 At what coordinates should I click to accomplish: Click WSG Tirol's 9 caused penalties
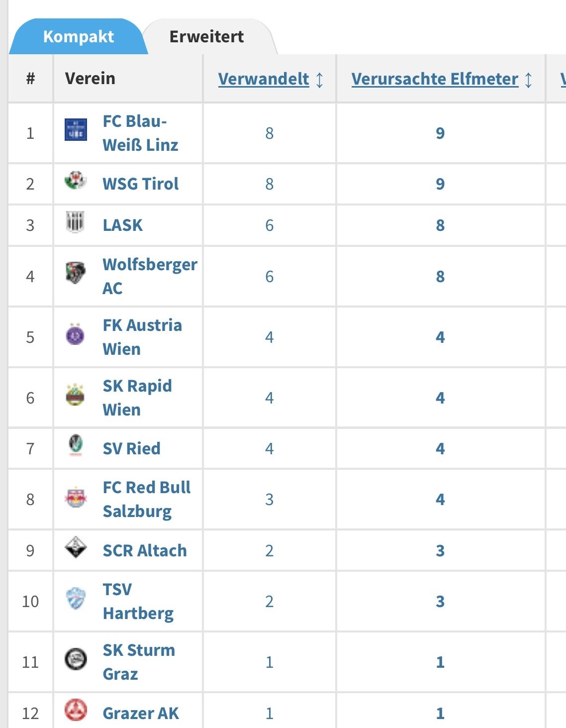440,184
